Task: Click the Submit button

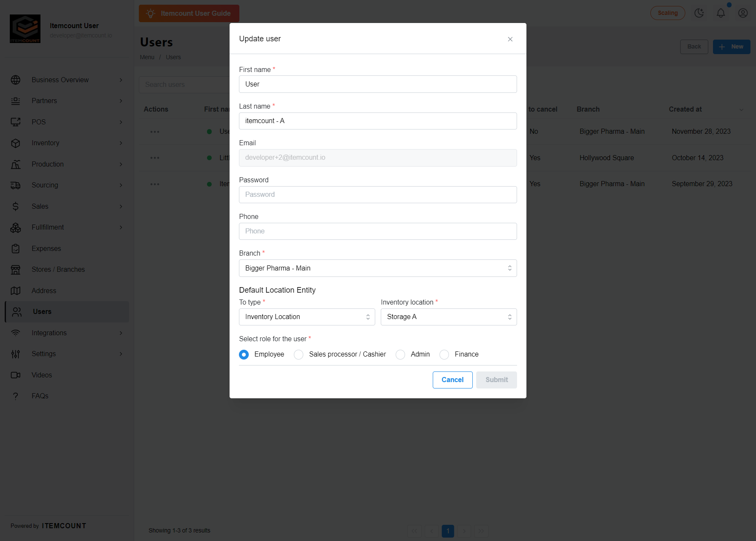Action: tap(497, 380)
